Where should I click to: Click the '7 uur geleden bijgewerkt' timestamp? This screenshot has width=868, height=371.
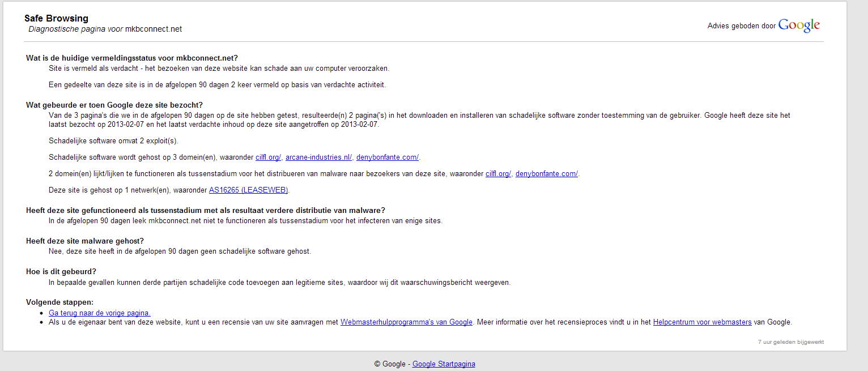(791, 342)
